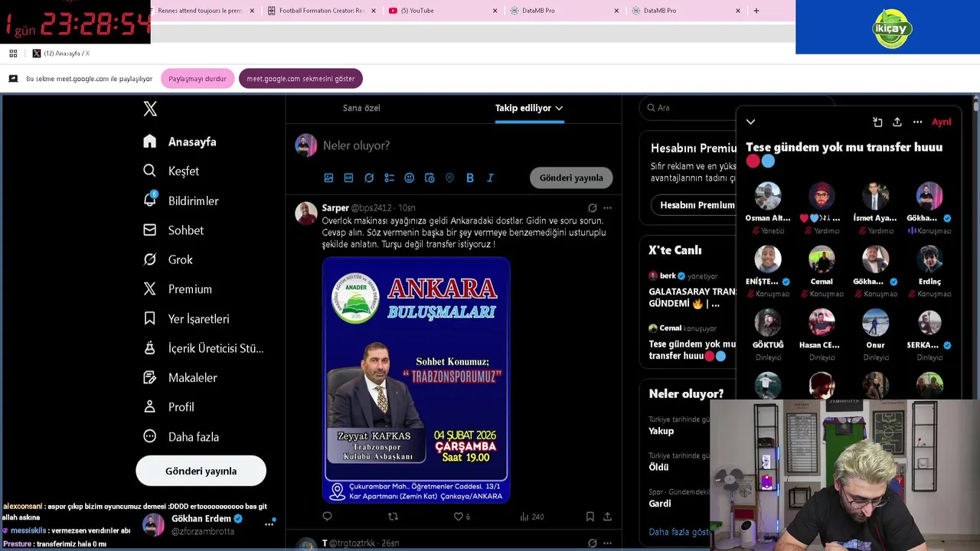Open Bildirimler notifications
Image resolution: width=980 pixels, height=551 pixels.
(181, 201)
